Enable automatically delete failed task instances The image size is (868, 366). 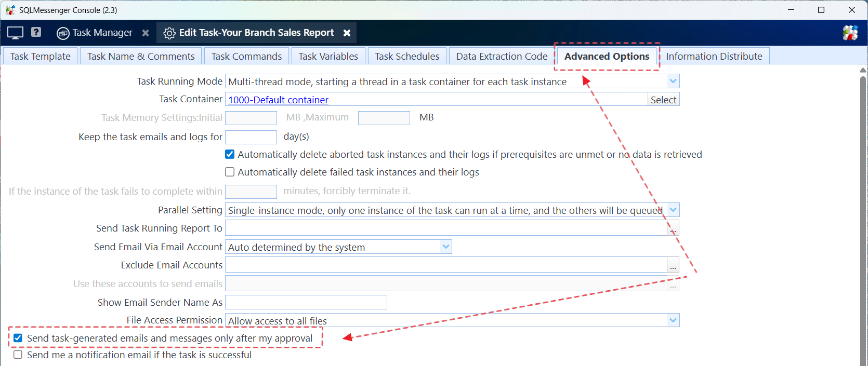[x=230, y=172]
